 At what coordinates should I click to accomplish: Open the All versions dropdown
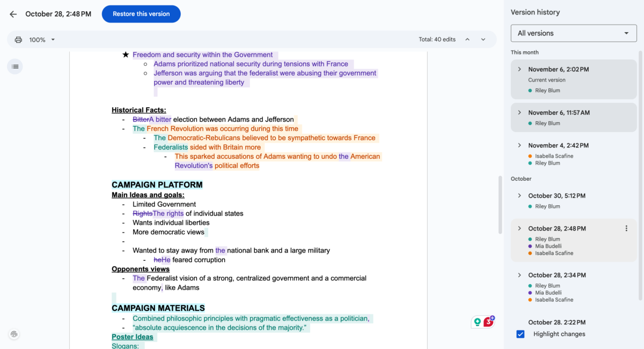(x=573, y=33)
